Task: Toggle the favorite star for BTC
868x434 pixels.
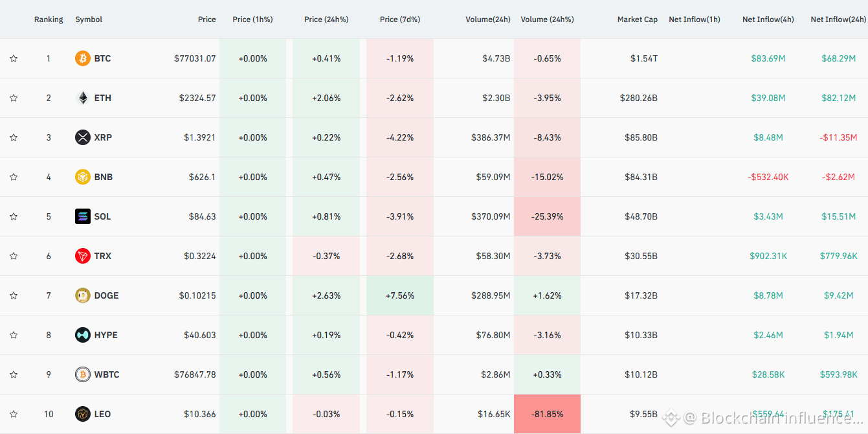Action: tap(14, 58)
